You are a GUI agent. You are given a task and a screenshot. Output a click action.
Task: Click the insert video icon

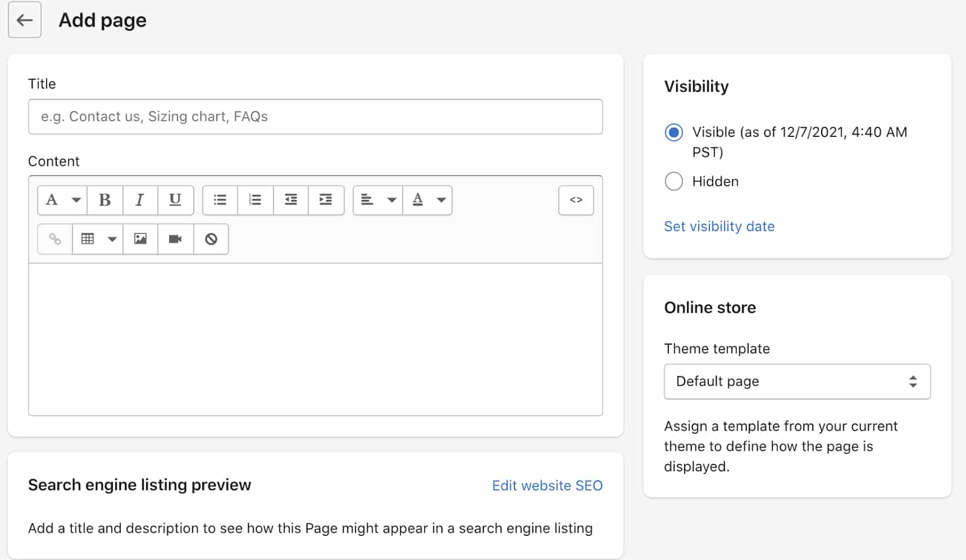[x=176, y=239]
